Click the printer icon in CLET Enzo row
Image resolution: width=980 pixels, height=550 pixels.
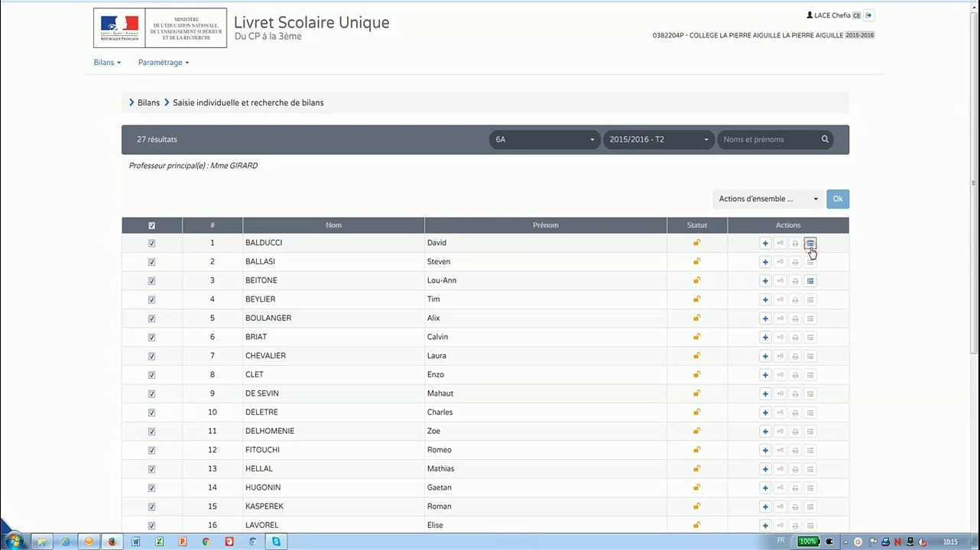click(795, 375)
